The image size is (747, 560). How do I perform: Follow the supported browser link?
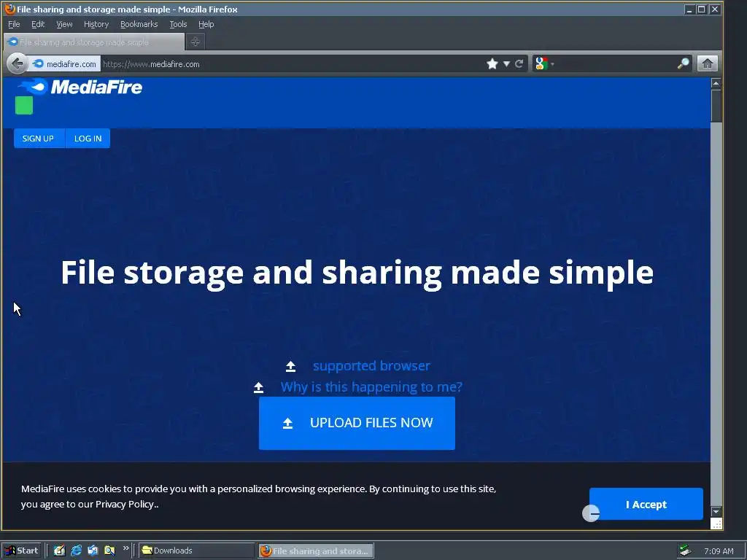point(371,366)
